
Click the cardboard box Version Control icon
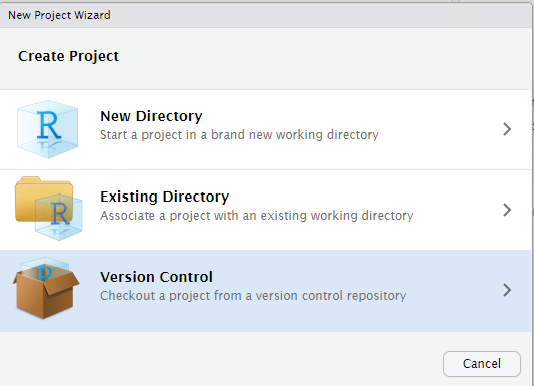coord(46,288)
